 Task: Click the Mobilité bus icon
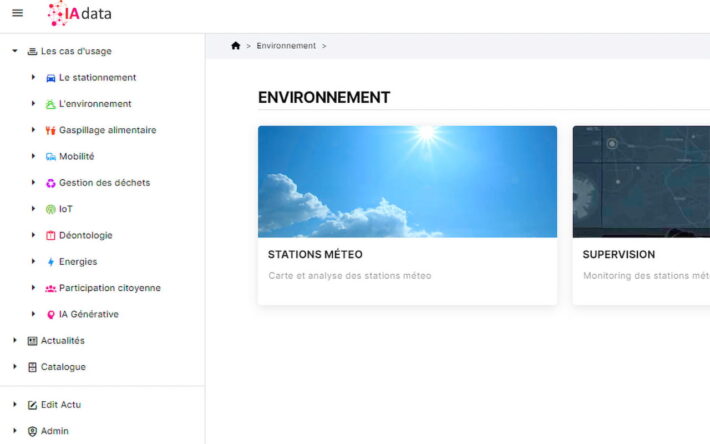pyautogui.click(x=51, y=157)
